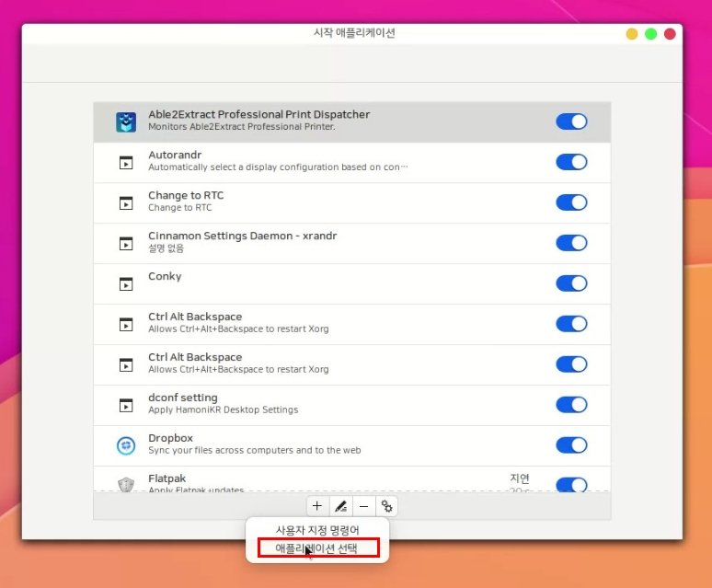Click the Flatpak shield icon
The height and width of the screenshot is (588, 712).
(126, 485)
